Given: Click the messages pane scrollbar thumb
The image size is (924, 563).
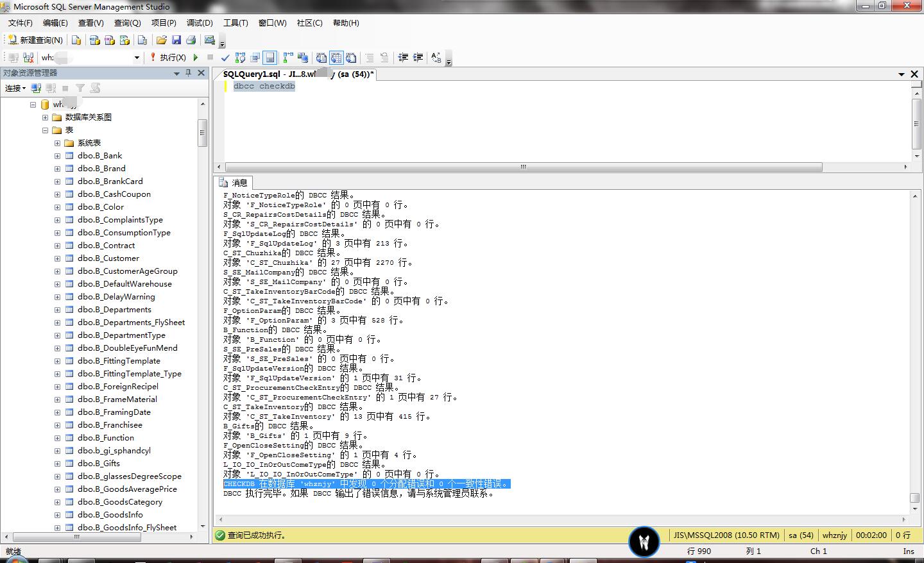Looking at the screenshot, I should [915, 498].
